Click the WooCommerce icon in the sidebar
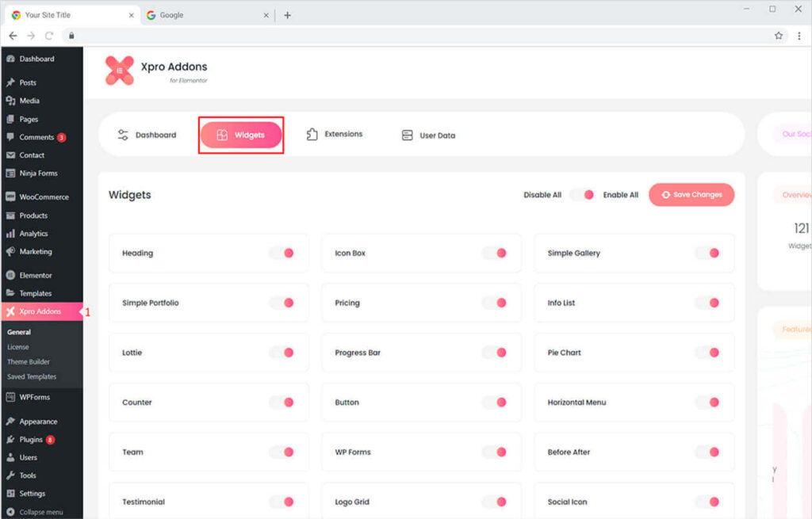The width and height of the screenshot is (812, 519). 10,197
